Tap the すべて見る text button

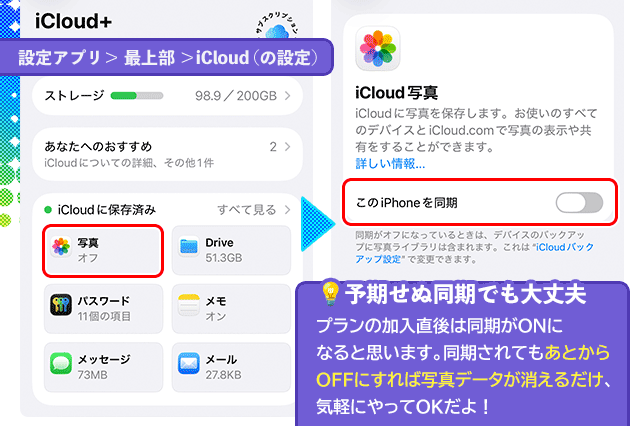247,210
